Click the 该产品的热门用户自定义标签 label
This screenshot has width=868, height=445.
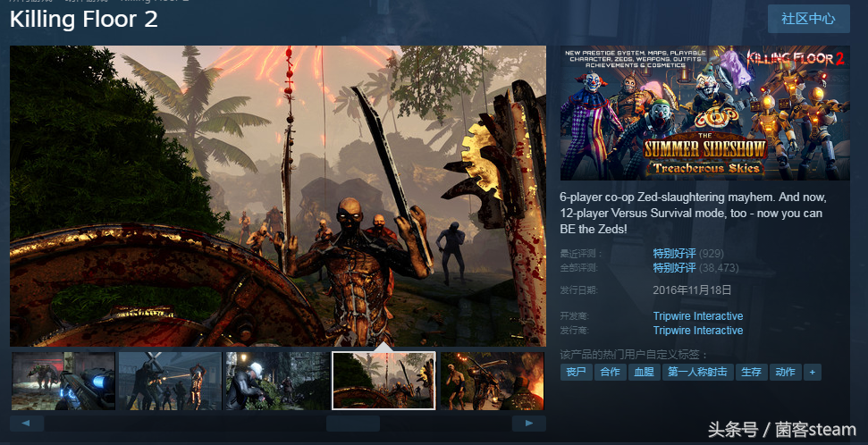click(635, 355)
